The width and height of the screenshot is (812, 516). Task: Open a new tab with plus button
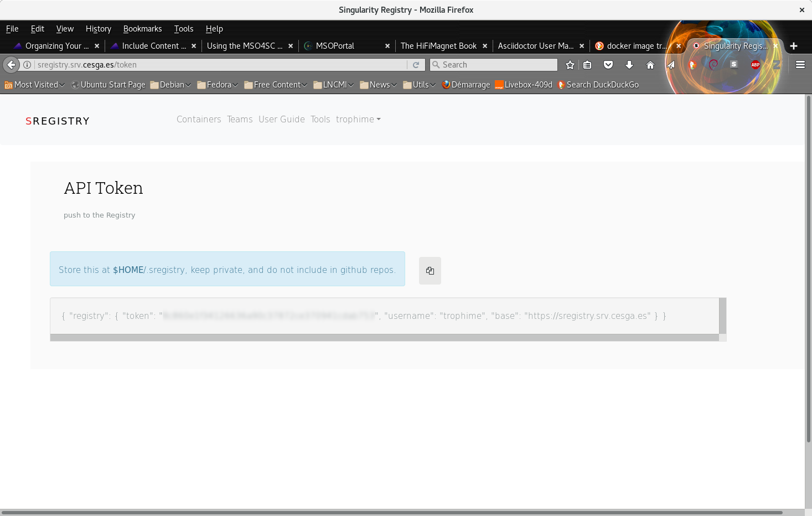[x=794, y=46]
